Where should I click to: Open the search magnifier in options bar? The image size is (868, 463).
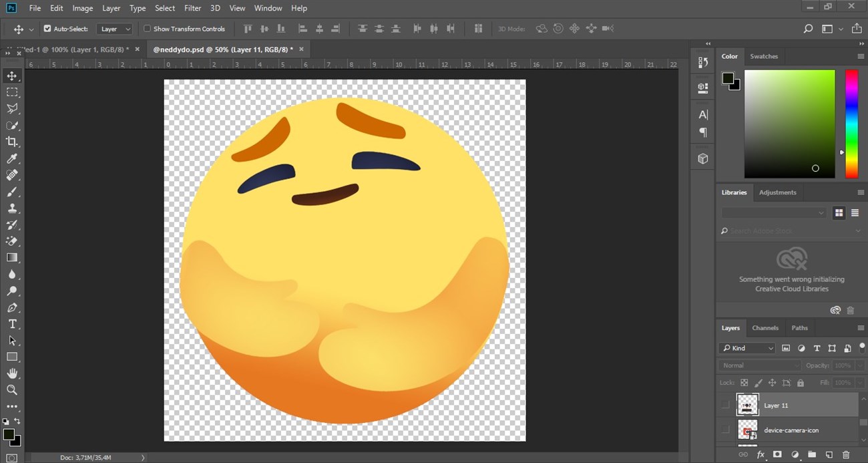coord(808,29)
